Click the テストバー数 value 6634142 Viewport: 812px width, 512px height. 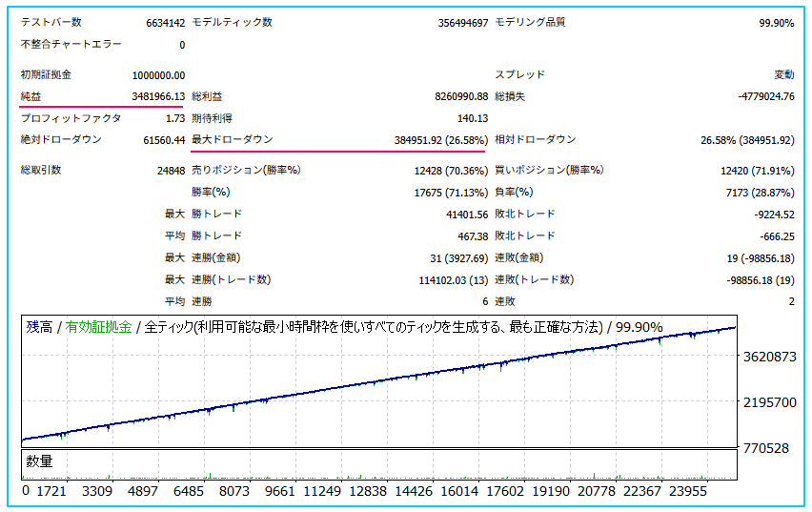pos(165,23)
